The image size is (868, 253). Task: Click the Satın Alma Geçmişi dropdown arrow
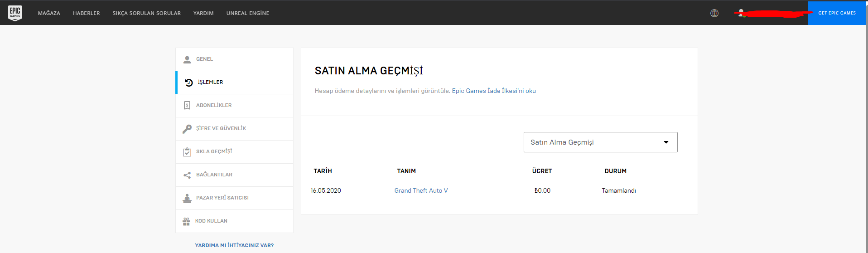coord(666,142)
